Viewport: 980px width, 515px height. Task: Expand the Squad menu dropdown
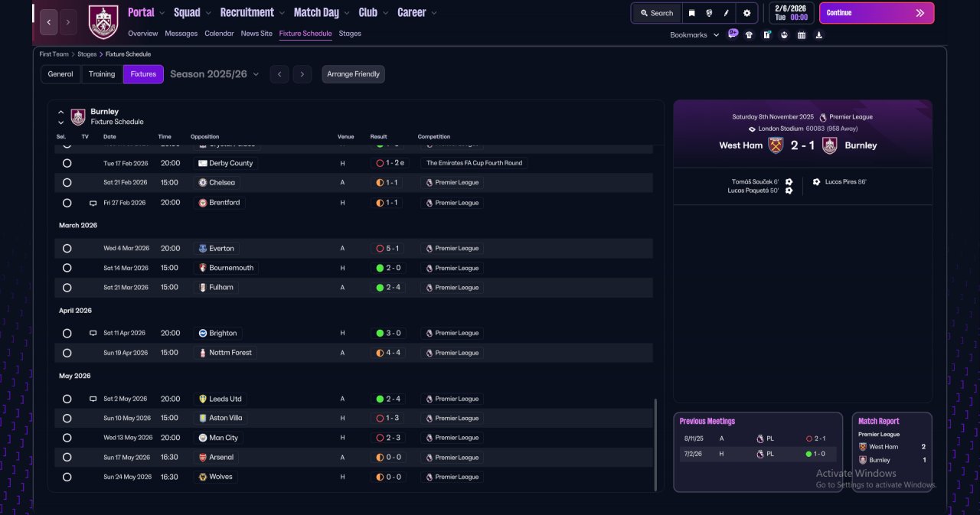pyautogui.click(x=209, y=13)
